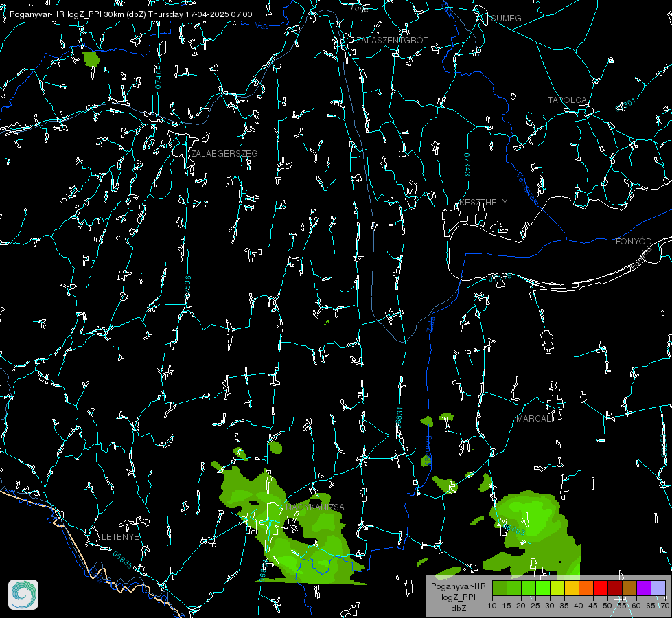Pick the 15–20 dBZ green swatch
This screenshot has width=672, height=618.
(514, 588)
